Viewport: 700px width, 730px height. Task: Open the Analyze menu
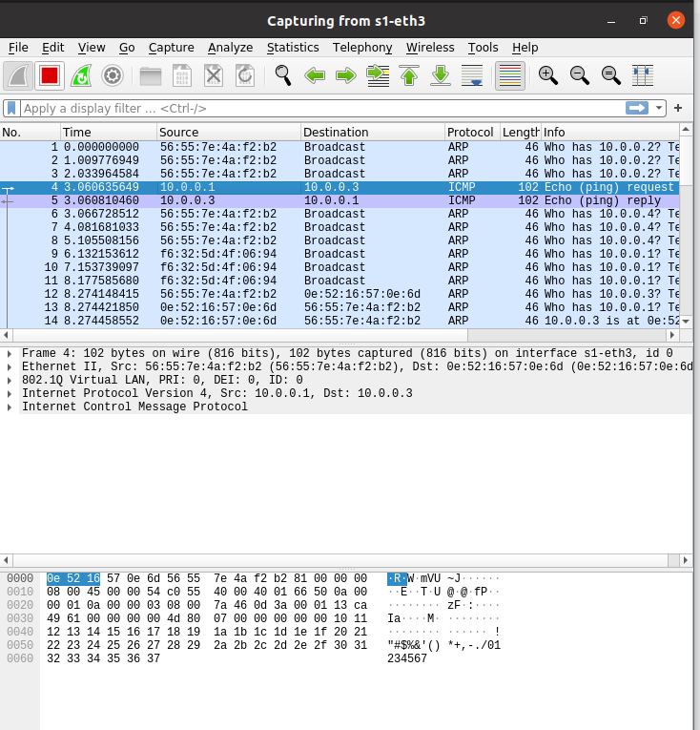point(231,48)
